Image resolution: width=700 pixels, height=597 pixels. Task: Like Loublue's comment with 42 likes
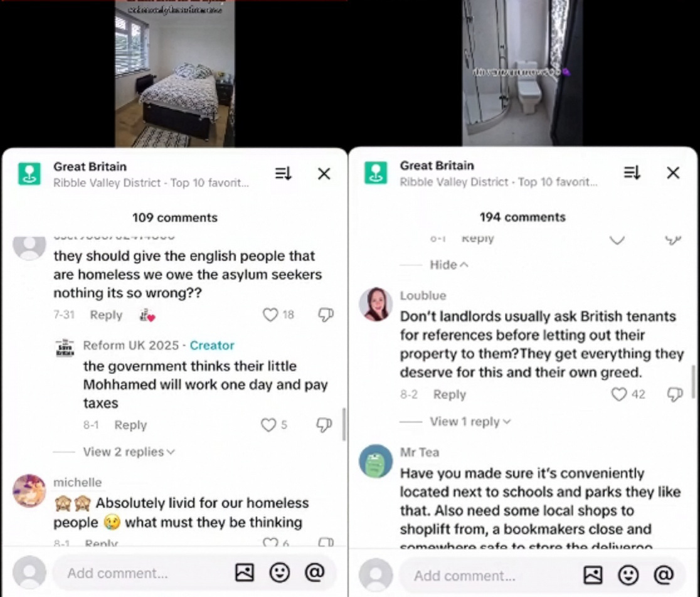tap(618, 394)
